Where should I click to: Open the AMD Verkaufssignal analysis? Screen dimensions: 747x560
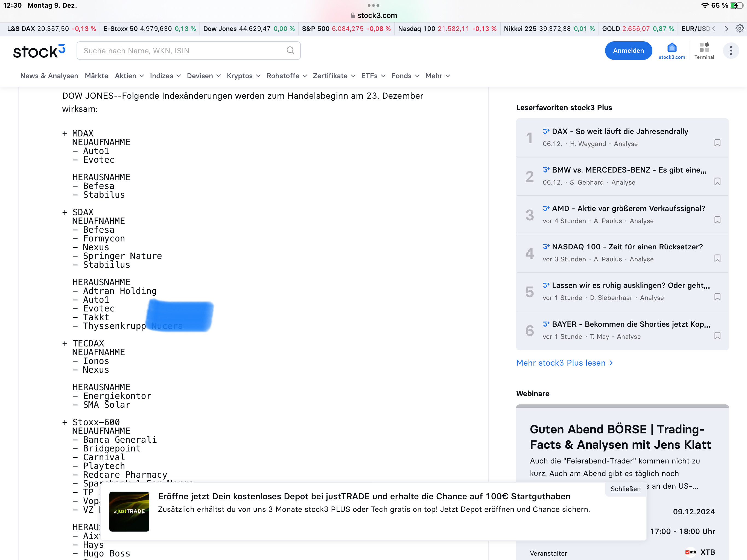coord(628,208)
